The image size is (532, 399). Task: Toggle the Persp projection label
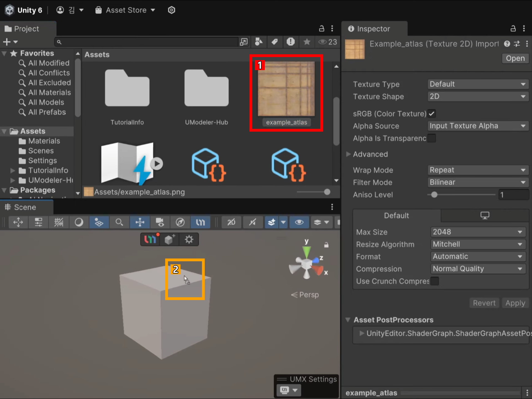pos(305,295)
